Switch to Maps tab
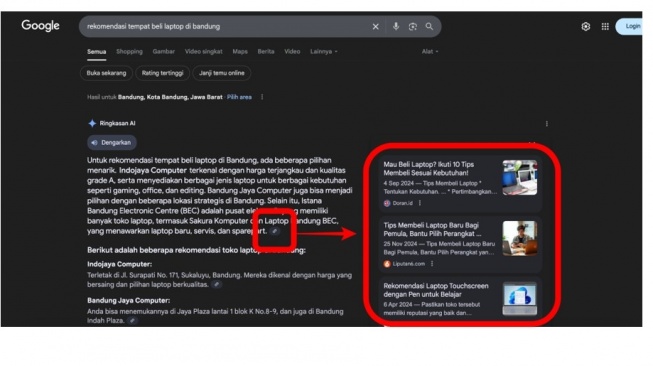The width and height of the screenshot is (653, 366). pos(240,52)
